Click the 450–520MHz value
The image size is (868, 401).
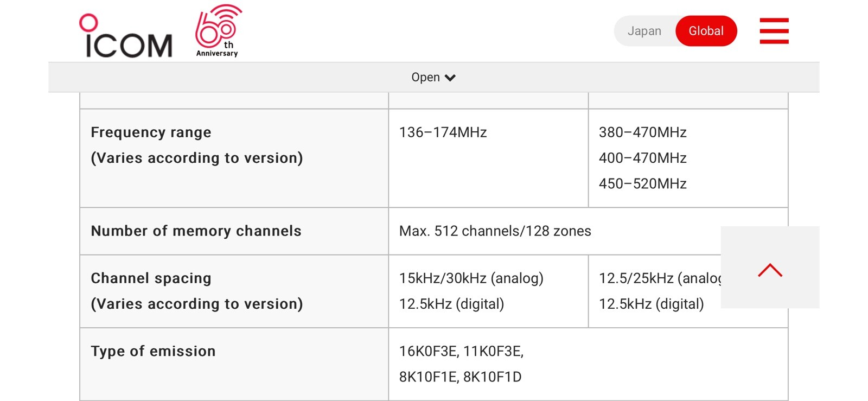coord(643,183)
